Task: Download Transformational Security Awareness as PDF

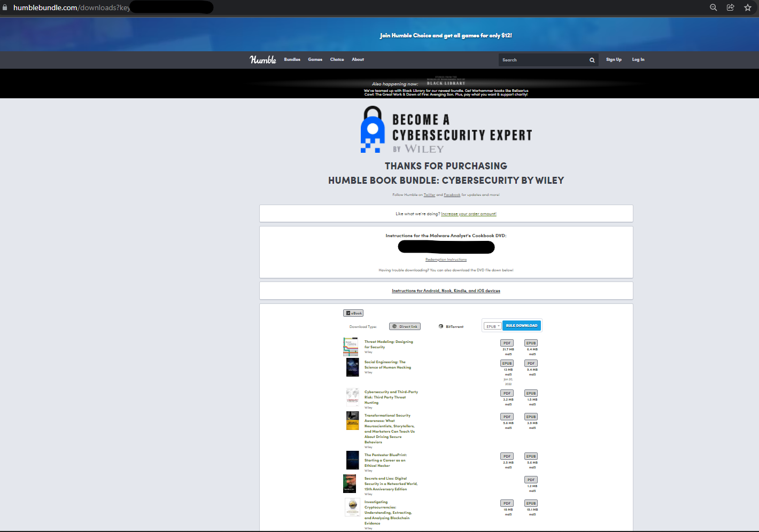Action: pos(507,417)
